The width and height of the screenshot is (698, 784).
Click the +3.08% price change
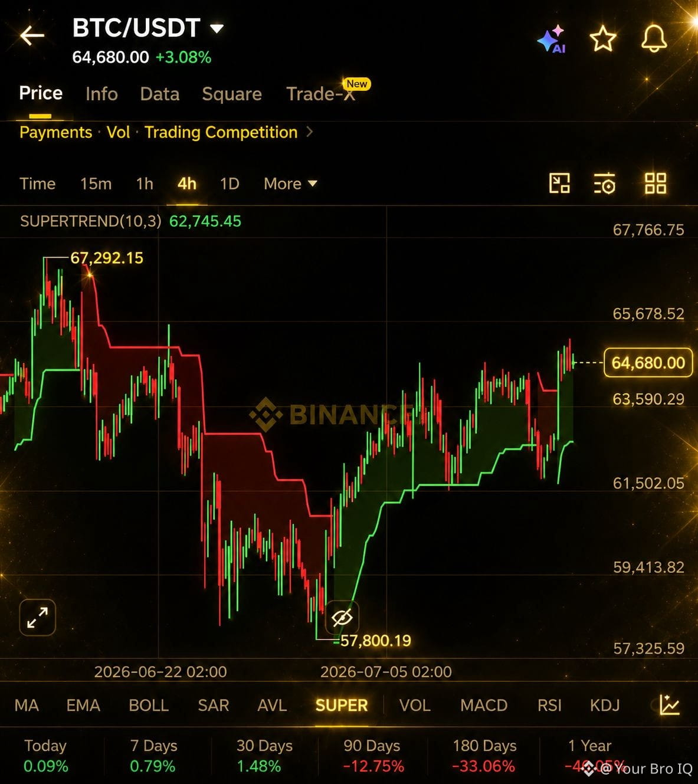[x=183, y=57]
